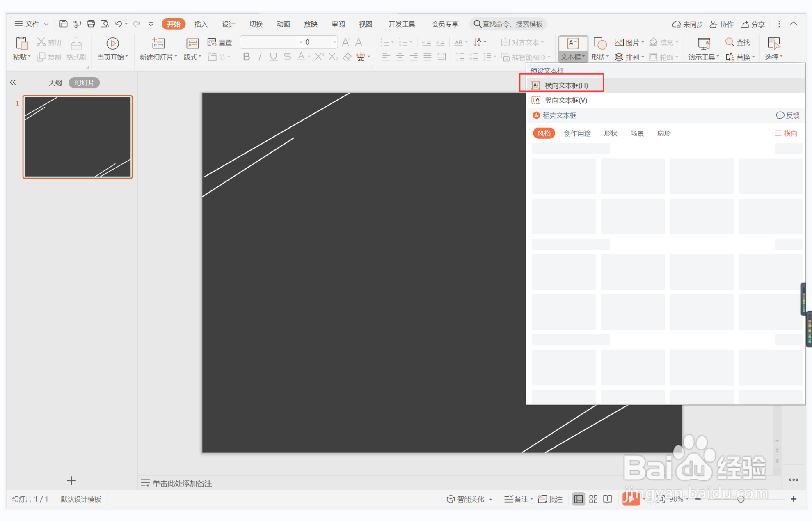This screenshot has height=521, width=812.
Task: Click the Bold formatting icon
Action: [x=246, y=57]
